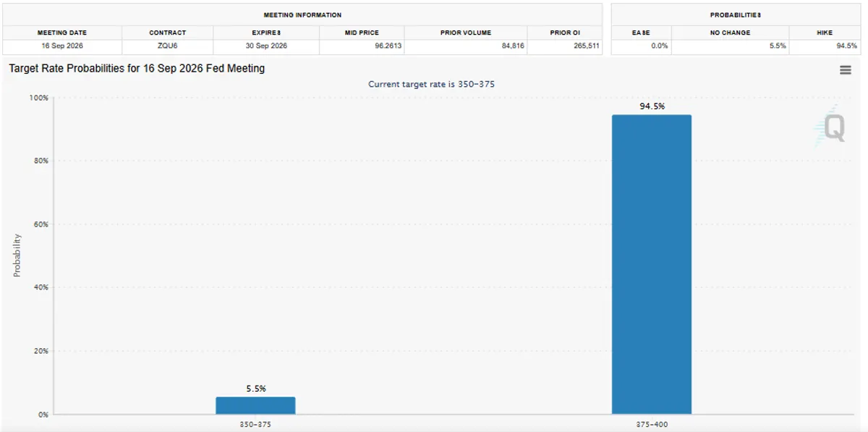Click the Meeting Date column header

[x=62, y=33]
